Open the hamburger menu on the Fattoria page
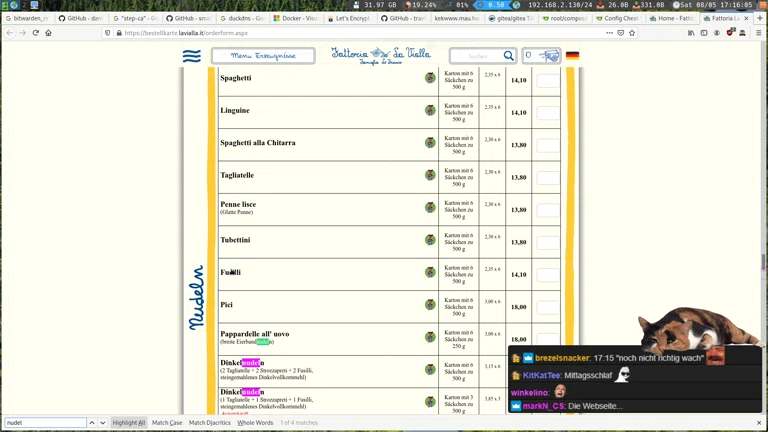The image size is (768, 432). (192, 56)
